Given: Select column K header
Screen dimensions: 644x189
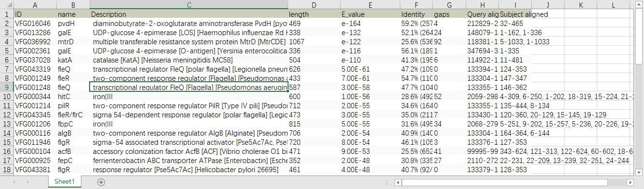Looking at the screenshot, I should coord(581,5).
